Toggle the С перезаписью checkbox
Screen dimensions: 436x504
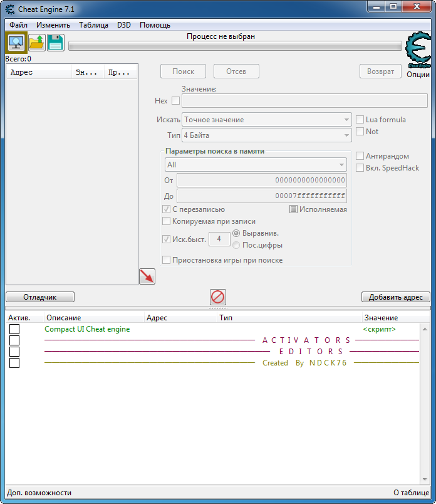coord(166,209)
